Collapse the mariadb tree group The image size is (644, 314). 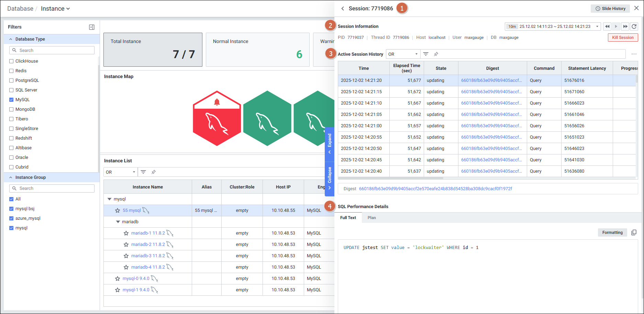tap(118, 222)
